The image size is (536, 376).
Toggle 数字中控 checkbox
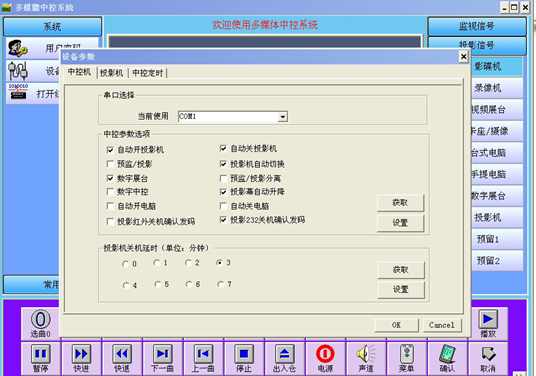(x=110, y=192)
